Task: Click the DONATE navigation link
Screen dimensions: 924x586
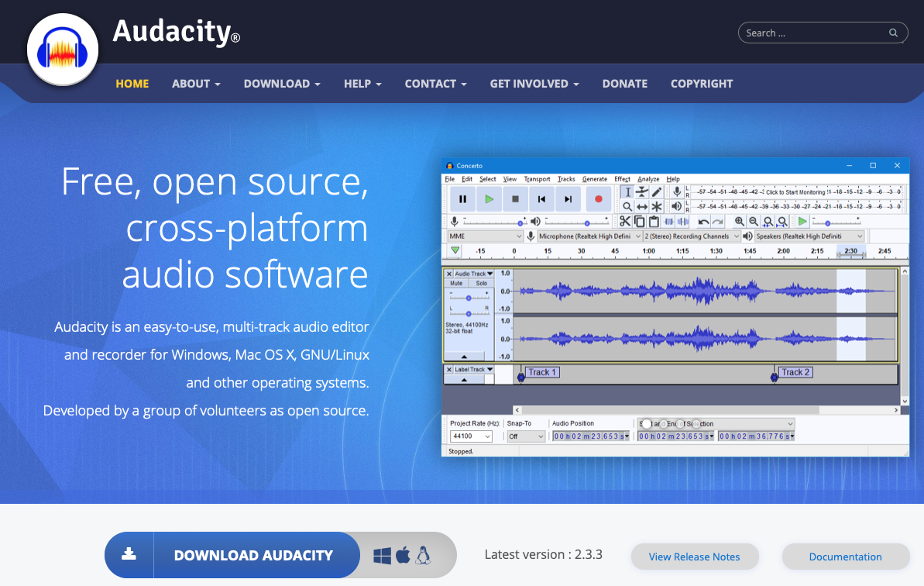Action: (624, 84)
